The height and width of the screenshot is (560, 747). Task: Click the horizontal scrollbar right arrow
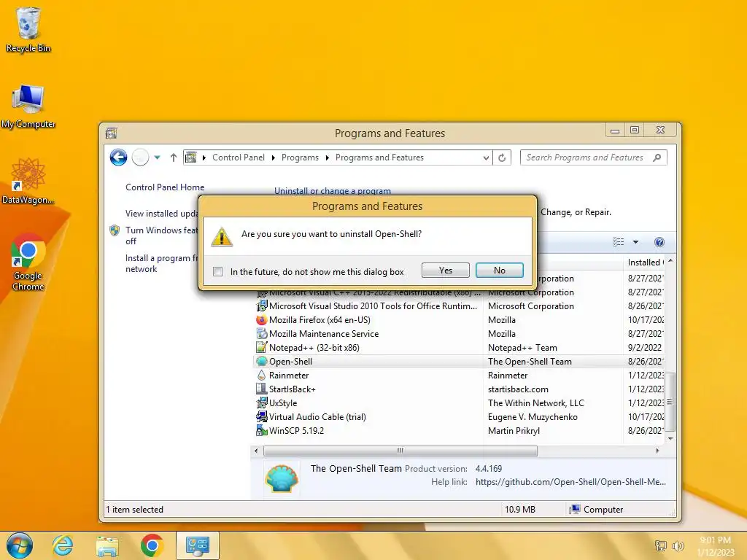point(658,451)
